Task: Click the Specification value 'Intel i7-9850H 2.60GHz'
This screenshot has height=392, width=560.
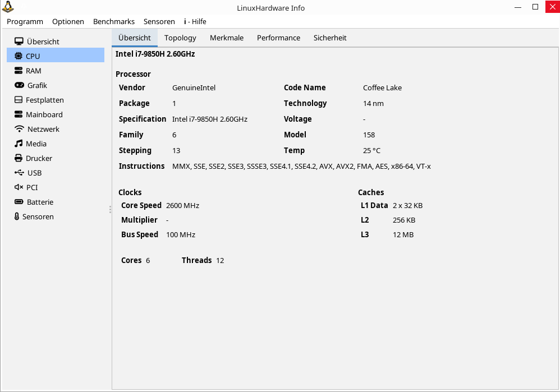Action: coord(210,119)
